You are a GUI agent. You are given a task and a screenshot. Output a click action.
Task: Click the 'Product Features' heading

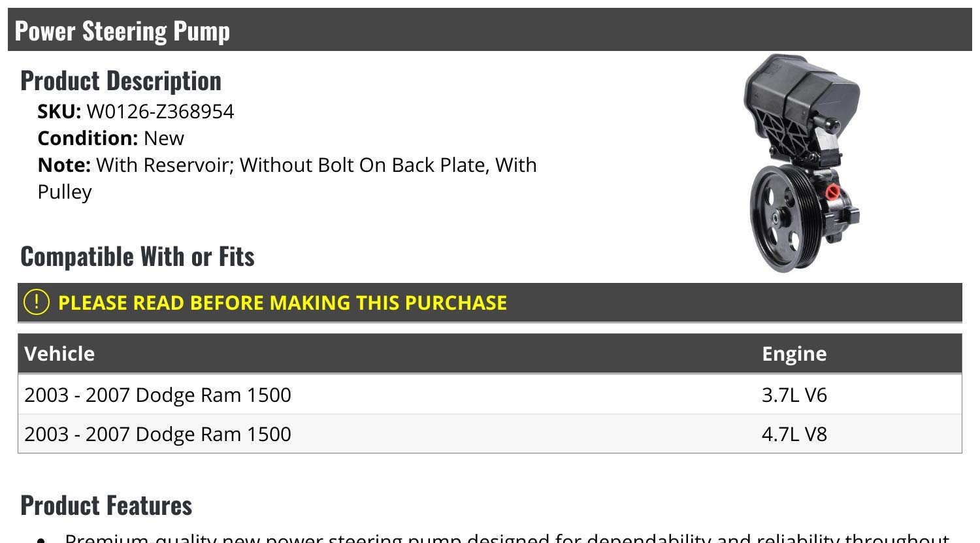[x=106, y=505]
